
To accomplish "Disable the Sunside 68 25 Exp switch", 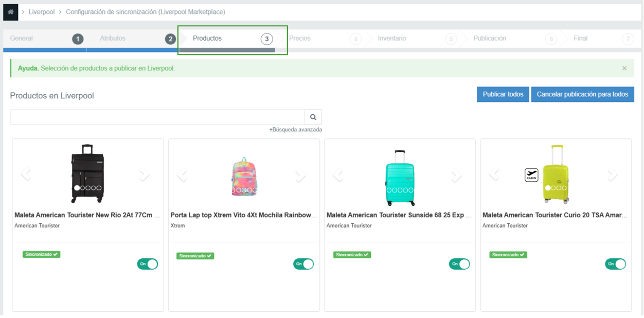I will click(x=459, y=264).
